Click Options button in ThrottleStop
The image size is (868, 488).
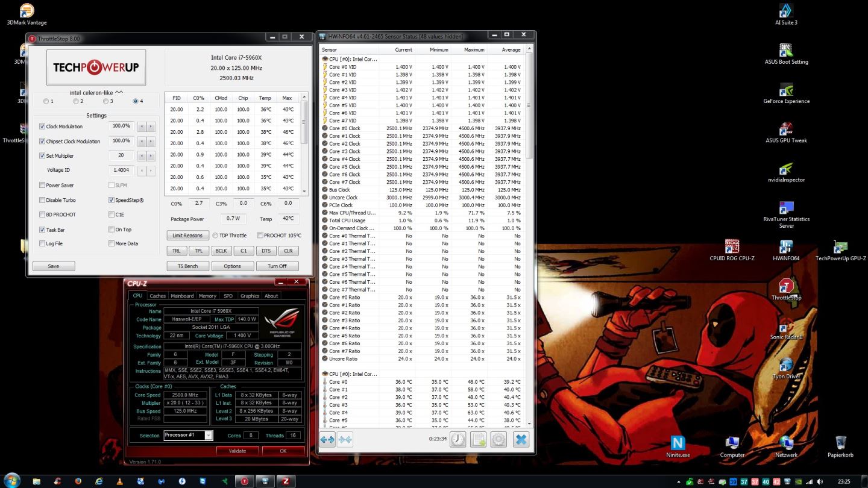click(x=232, y=266)
